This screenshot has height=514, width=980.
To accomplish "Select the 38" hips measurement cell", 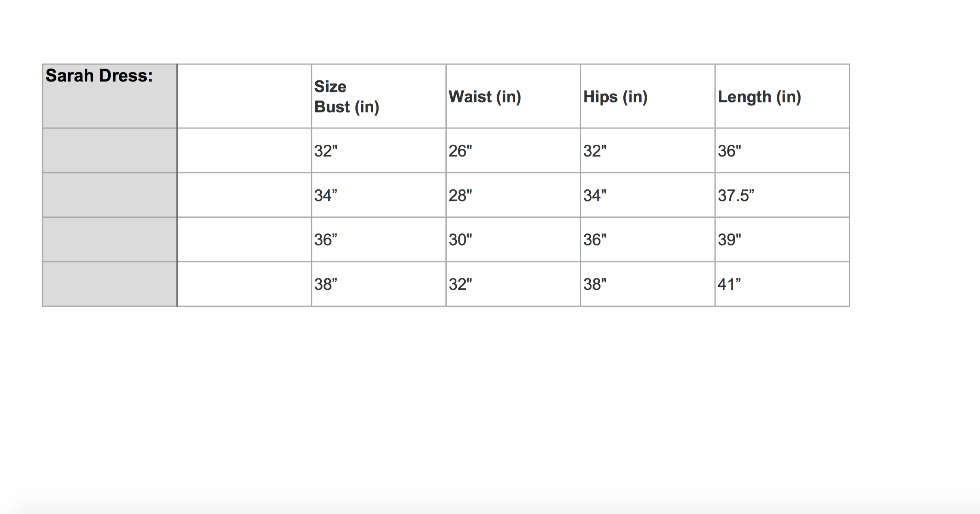I will (595, 284).
